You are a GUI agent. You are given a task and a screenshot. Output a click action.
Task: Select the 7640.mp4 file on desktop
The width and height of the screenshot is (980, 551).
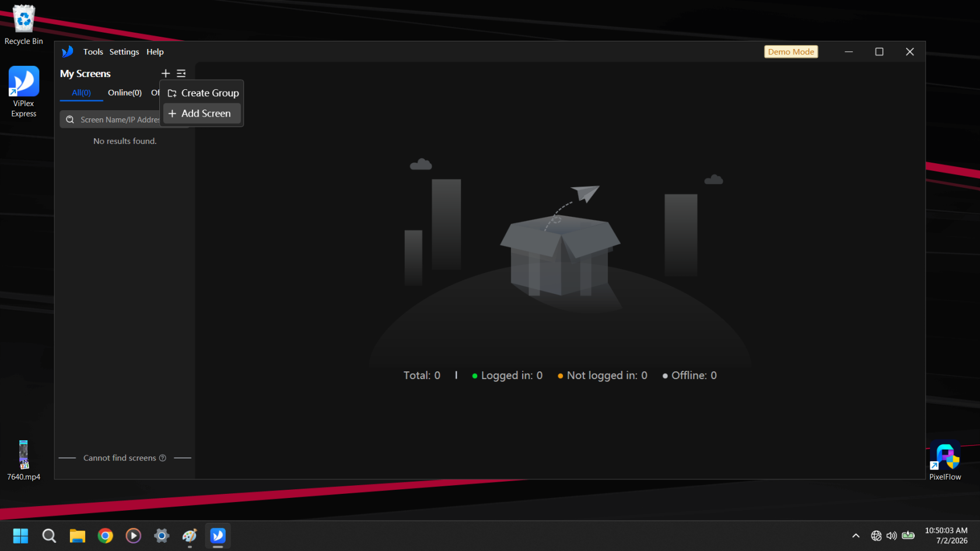(24, 461)
